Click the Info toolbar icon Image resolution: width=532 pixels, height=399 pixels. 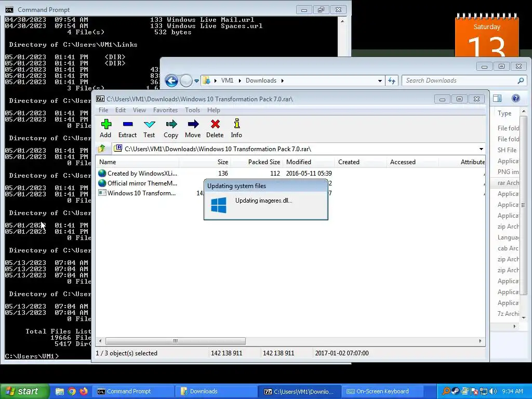(x=236, y=124)
